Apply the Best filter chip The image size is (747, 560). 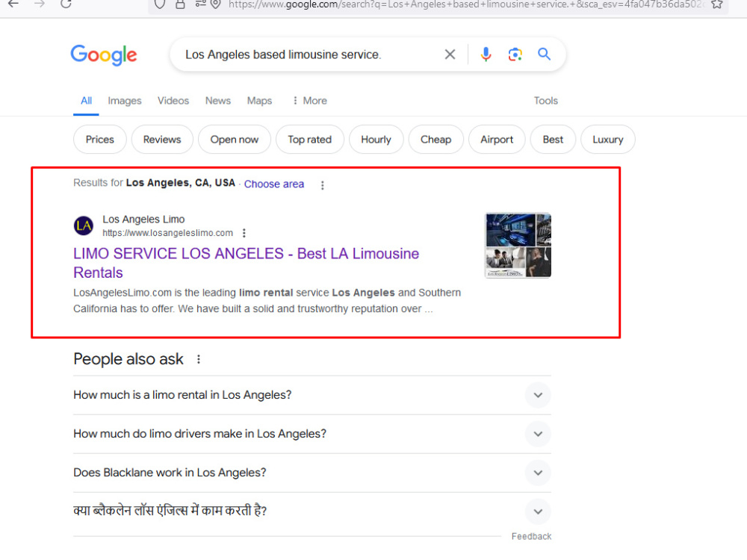tap(553, 140)
